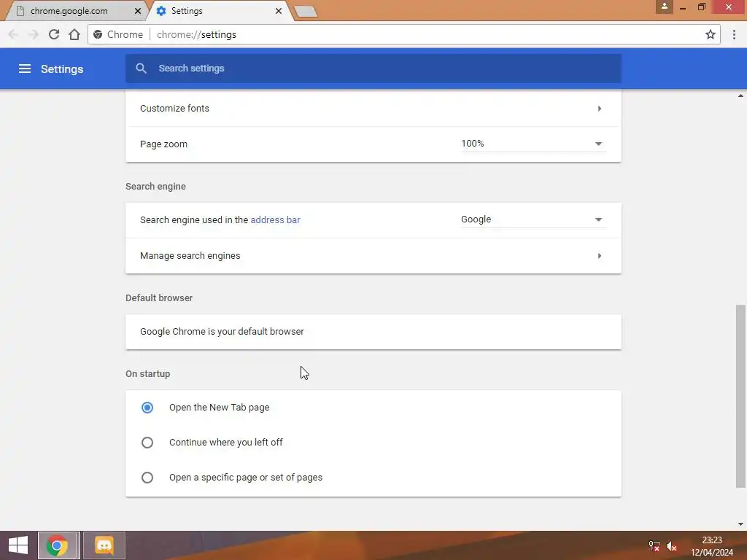Click the Page zoom label
The width and height of the screenshot is (747, 560).
[163, 144]
